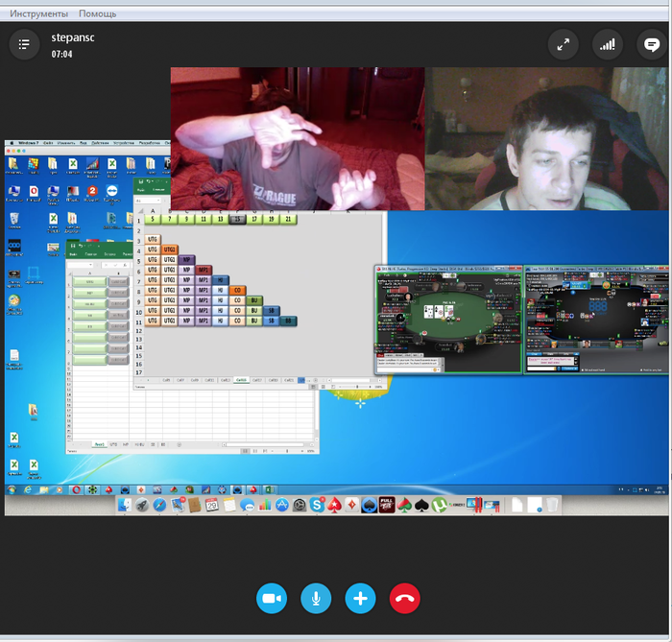
Task: Click the dark orange UTG1 button in row 4
Action: (x=170, y=250)
